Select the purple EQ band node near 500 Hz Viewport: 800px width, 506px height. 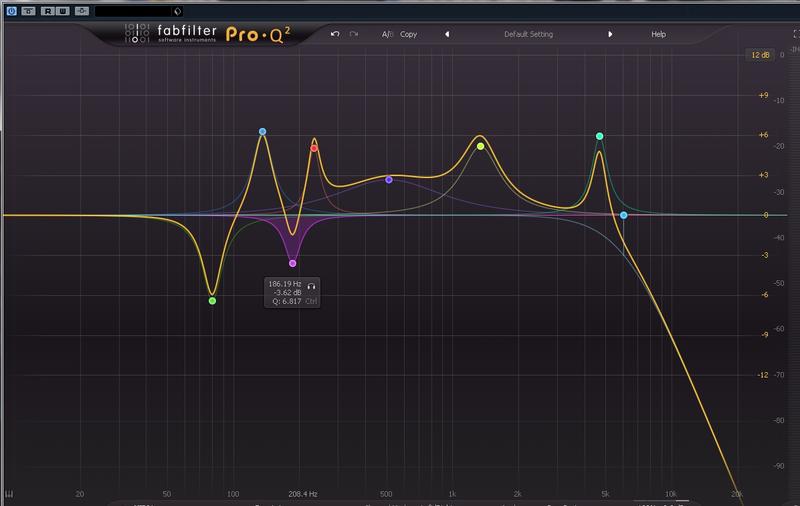tap(389, 180)
